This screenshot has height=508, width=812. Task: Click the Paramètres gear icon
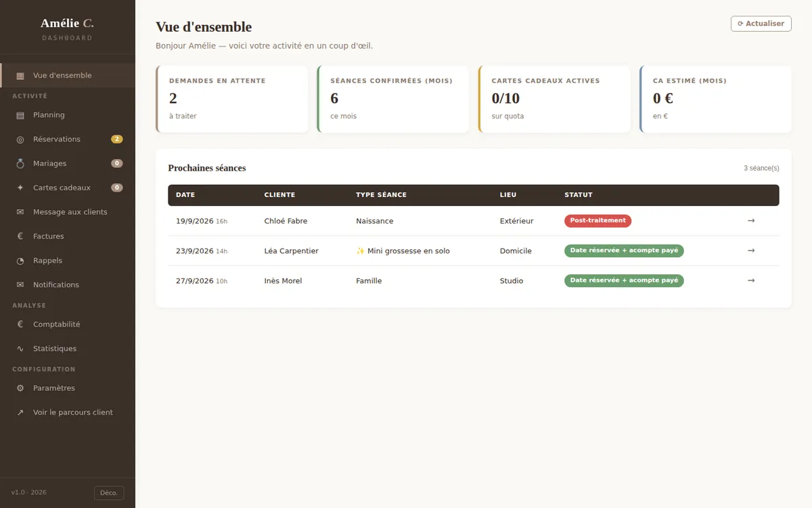coord(20,388)
